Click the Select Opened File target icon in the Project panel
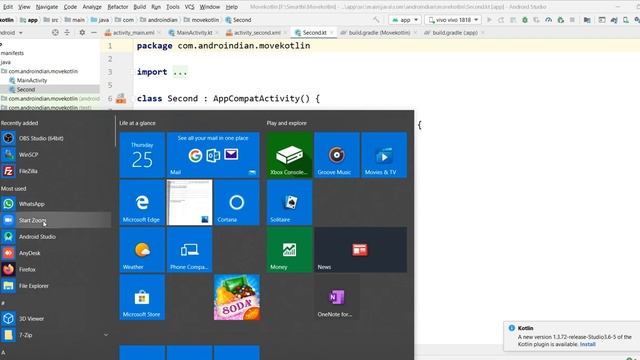 (55, 32)
